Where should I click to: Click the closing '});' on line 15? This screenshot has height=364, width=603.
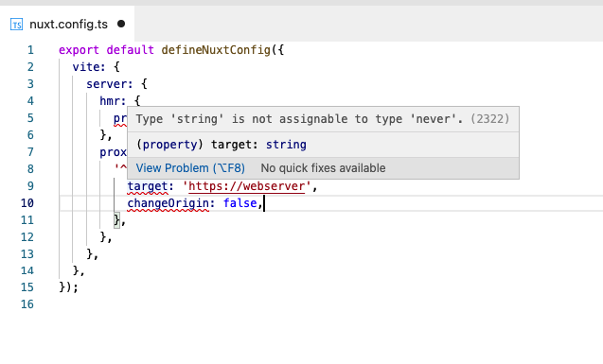click(x=68, y=287)
